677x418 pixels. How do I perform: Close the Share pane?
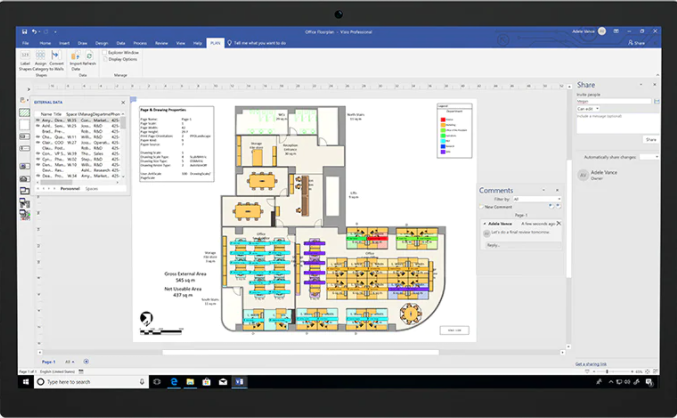pos(654,85)
